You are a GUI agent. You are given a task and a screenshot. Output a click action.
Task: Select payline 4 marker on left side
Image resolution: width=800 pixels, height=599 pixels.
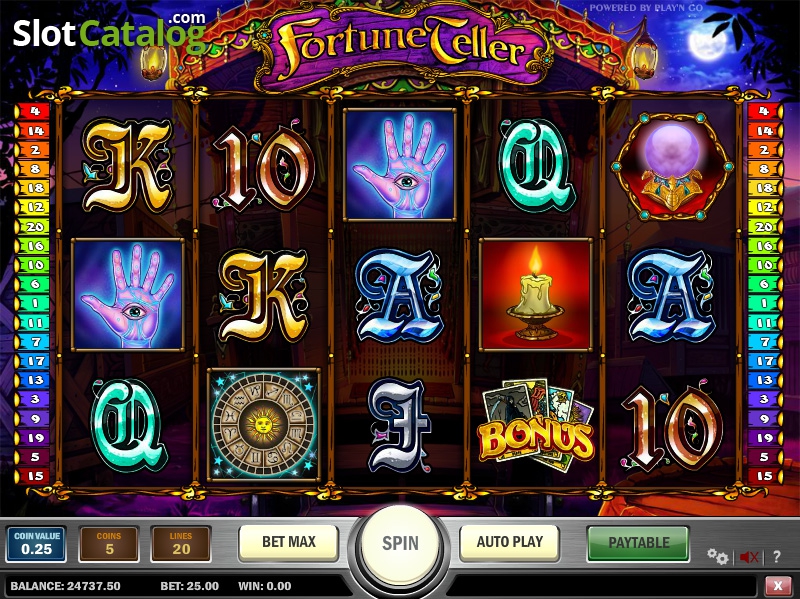click(33, 111)
